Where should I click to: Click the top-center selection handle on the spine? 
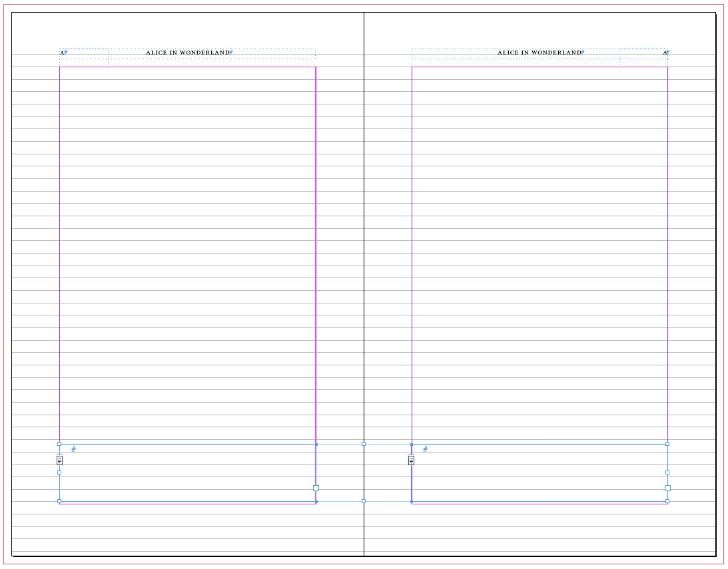click(x=364, y=444)
